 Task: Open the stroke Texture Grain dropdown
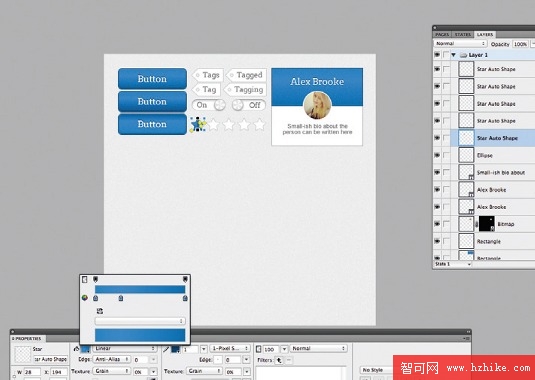pyautogui.click(x=204, y=371)
